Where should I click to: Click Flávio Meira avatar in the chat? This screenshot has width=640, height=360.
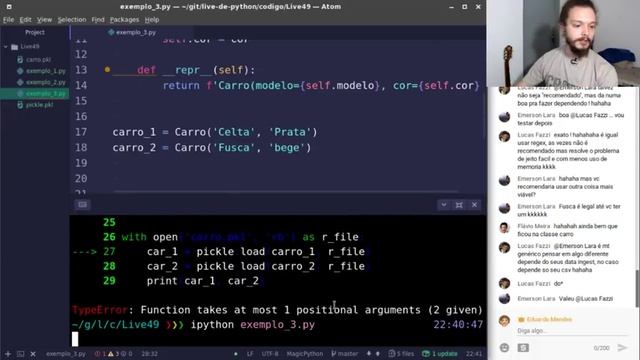point(504,227)
